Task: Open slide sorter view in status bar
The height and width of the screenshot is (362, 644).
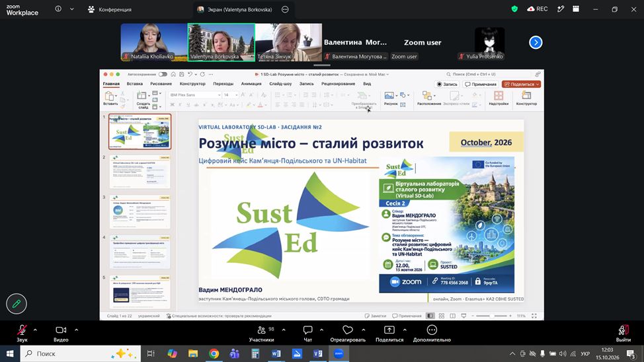Action: click(x=442, y=316)
